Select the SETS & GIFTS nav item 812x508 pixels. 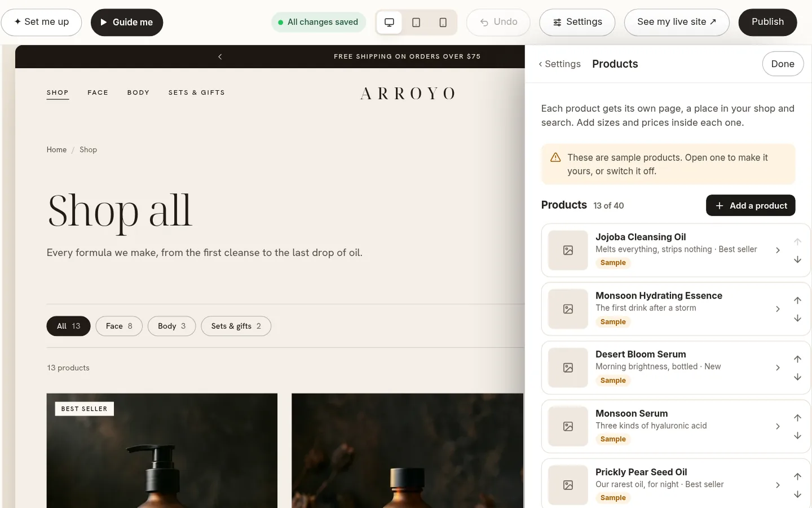pos(196,93)
